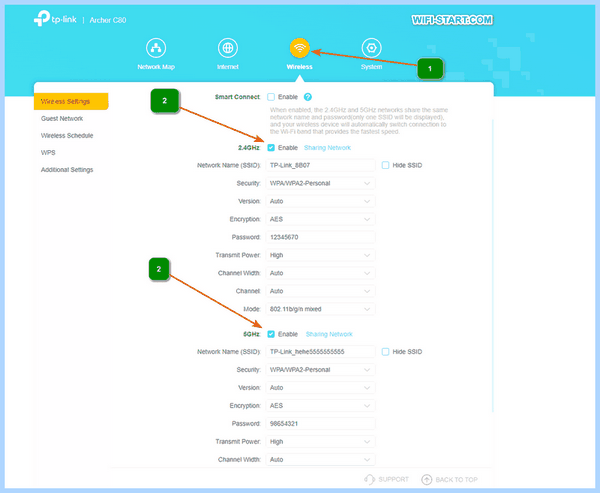Select the Wireless section icon
This screenshot has height=493, width=600.
(300, 48)
